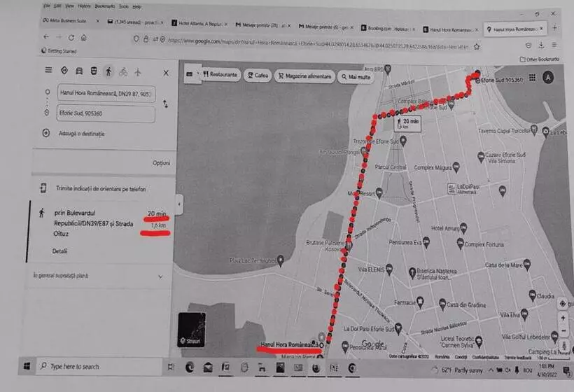Collapse the side panel arrow
The width and height of the screenshot is (574, 392).
179,204
